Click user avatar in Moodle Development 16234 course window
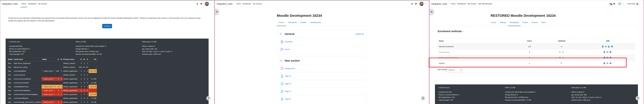Screen dimensions: 644x104 [422, 4]
